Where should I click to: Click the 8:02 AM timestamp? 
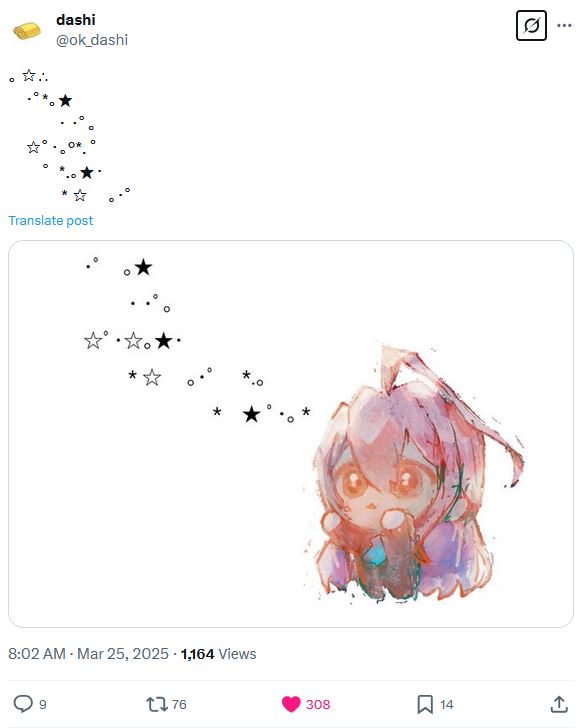click(x=37, y=654)
